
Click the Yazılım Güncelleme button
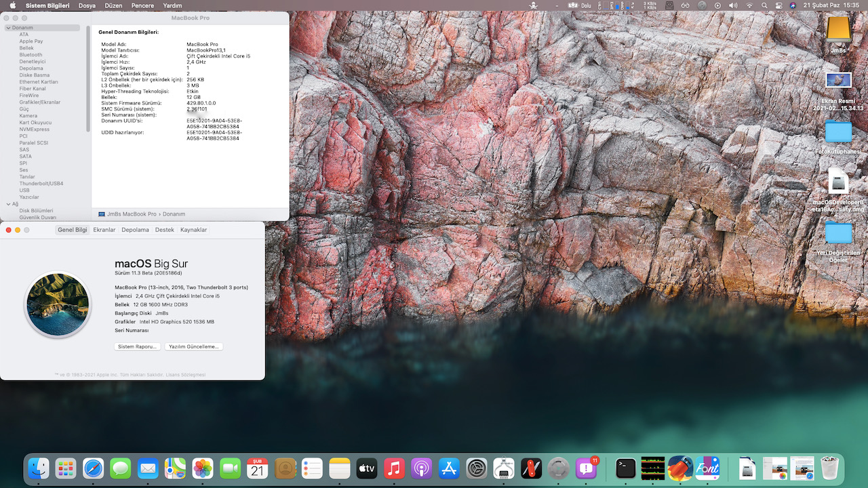point(194,346)
